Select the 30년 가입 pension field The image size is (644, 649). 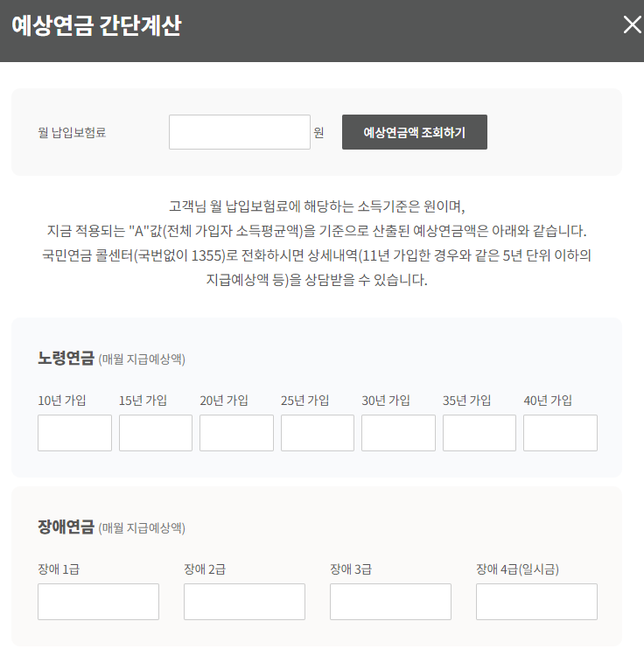[x=398, y=433]
